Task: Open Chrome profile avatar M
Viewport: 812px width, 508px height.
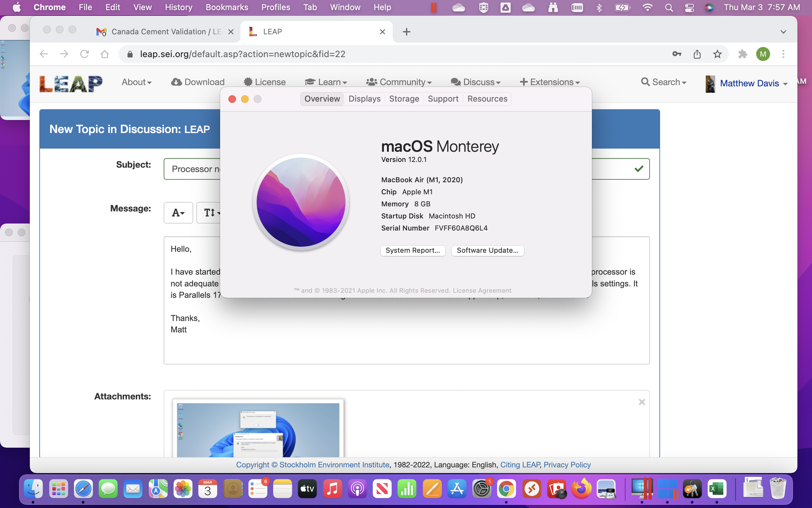Action: pyautogui.click(x=763, y=54)
